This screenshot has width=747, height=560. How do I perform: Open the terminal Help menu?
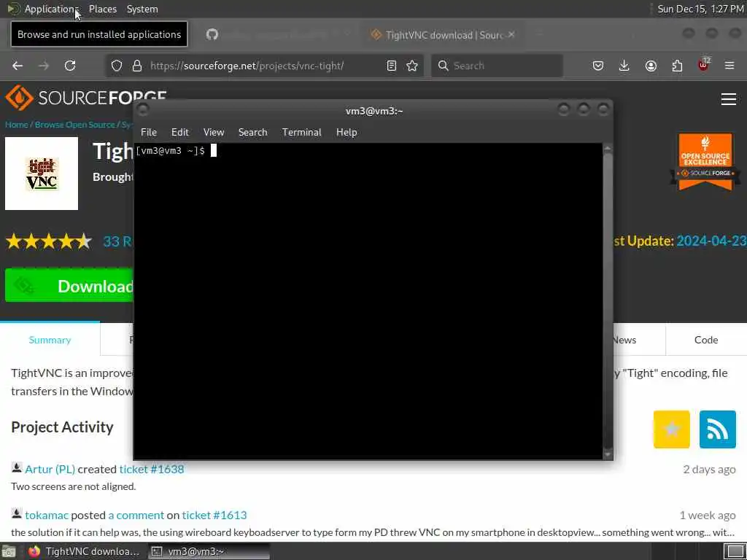tap(347, 133)
